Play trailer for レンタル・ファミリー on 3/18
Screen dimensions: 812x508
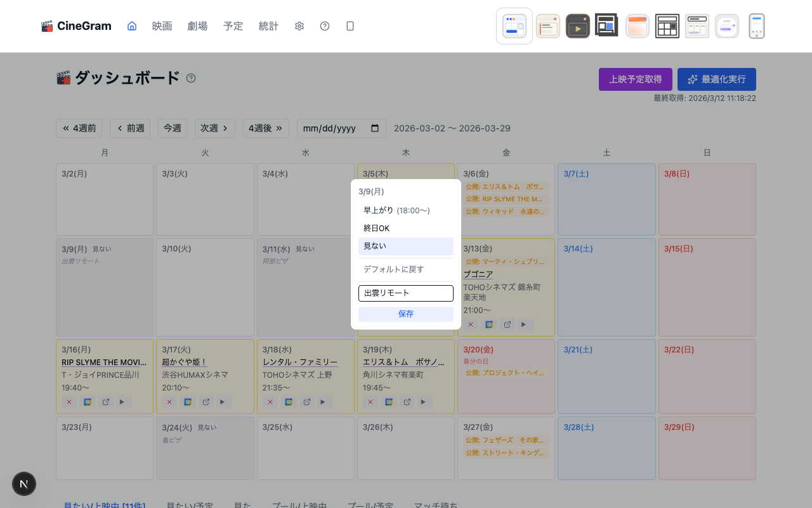coord(325,402)
